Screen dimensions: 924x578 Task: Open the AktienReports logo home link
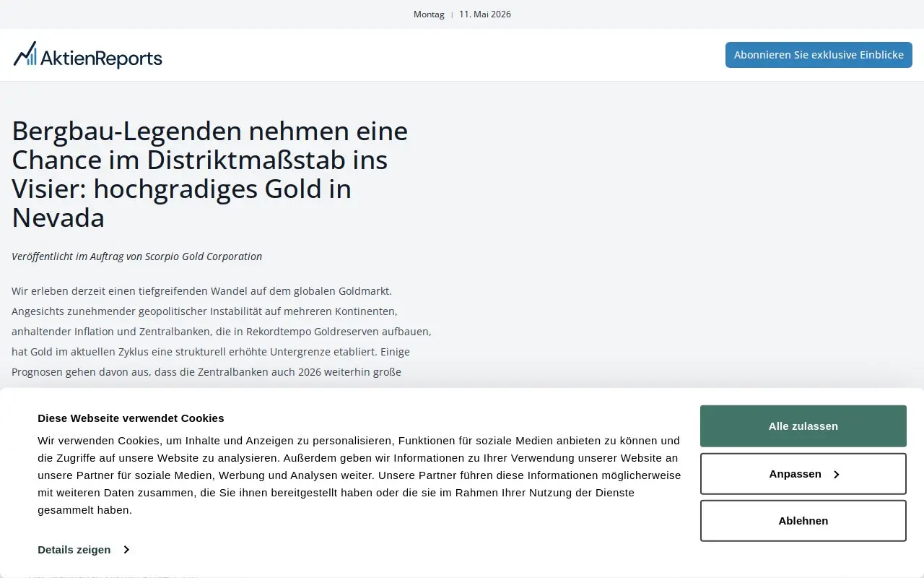(87, 55)
